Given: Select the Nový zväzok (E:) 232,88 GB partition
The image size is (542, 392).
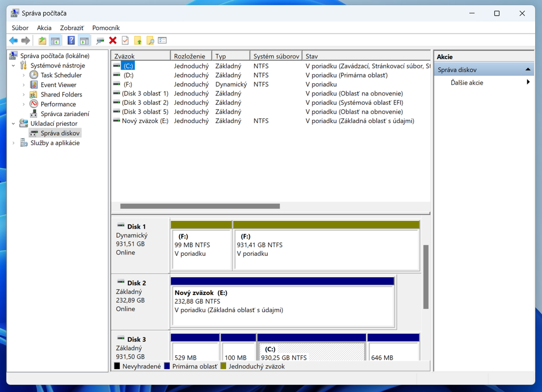Looking at the screenshot, I should tap(283, 302).
